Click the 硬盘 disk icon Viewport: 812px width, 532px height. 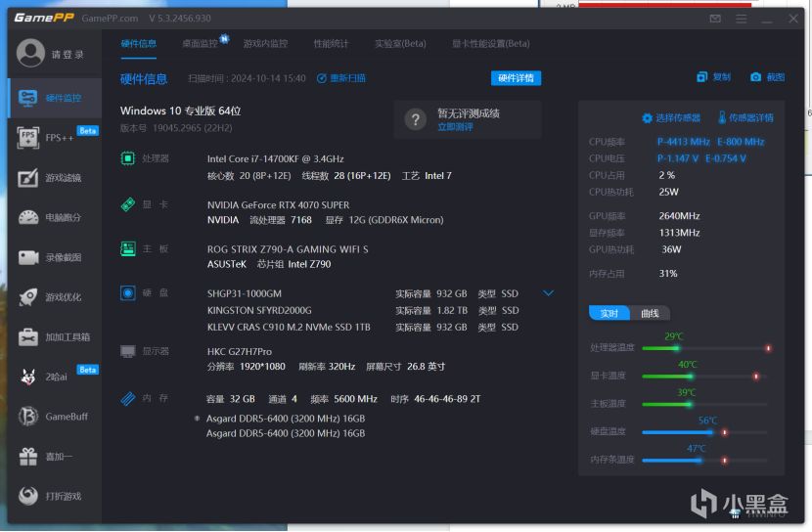tap(128, 293)
